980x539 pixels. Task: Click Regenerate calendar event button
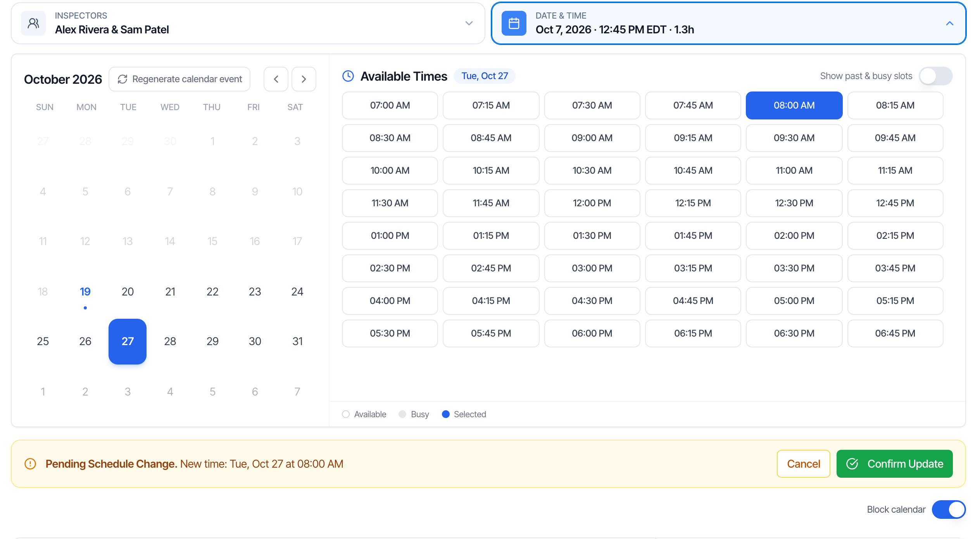[x=179, y=79]
